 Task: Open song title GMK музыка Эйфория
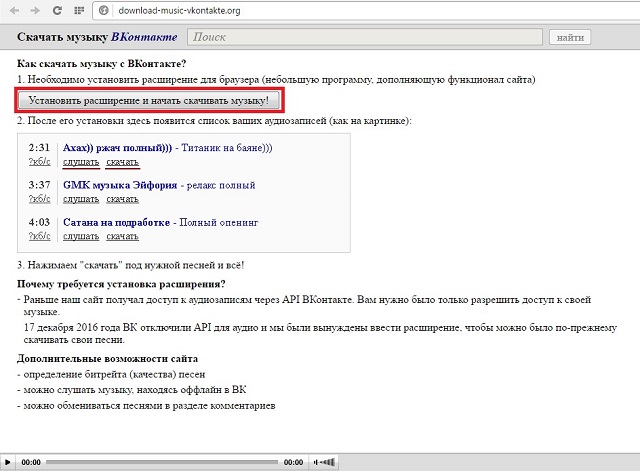pyautogui.click(x=120, y=185)
